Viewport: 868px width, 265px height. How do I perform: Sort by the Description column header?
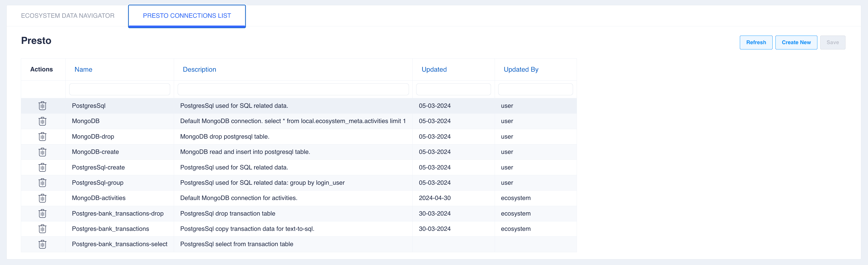click(x=199, y=69)
